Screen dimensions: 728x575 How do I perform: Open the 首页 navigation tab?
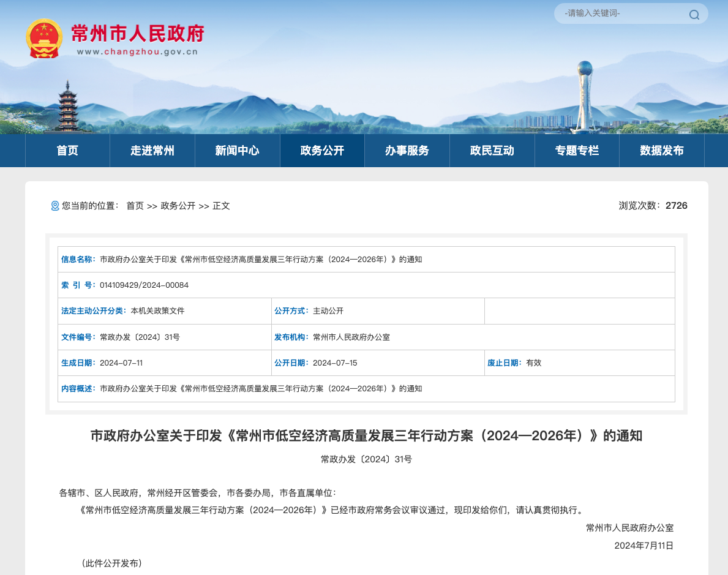coord(67,151)
